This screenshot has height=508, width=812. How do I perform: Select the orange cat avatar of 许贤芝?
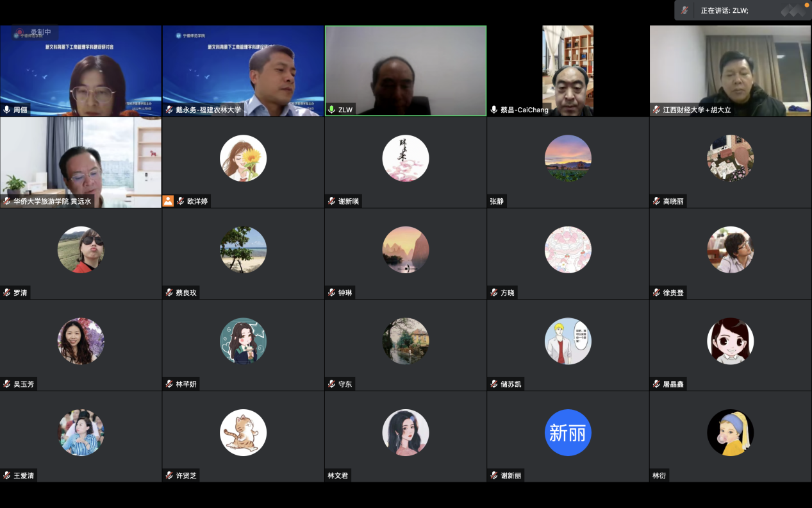243,433
